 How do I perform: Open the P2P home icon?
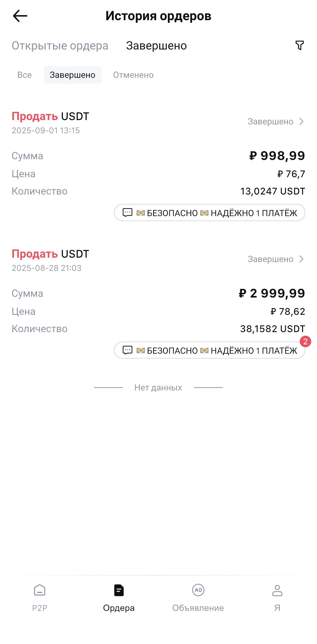(39, 590)
